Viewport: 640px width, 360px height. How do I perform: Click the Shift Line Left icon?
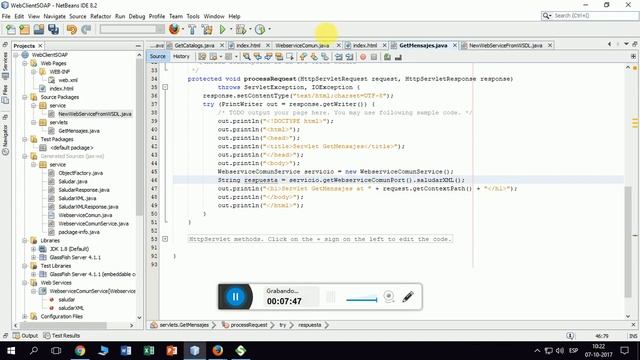click(339, 57)
